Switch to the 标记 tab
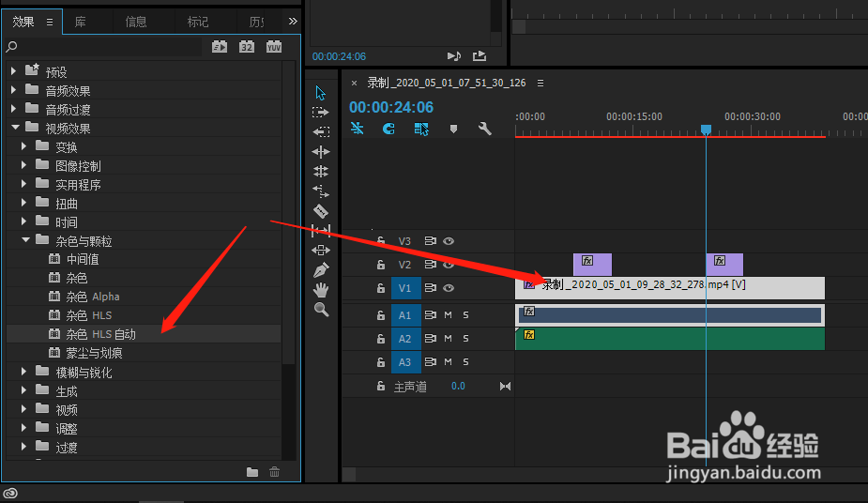Viewport: 868px width, 503px height. point(198,22)
